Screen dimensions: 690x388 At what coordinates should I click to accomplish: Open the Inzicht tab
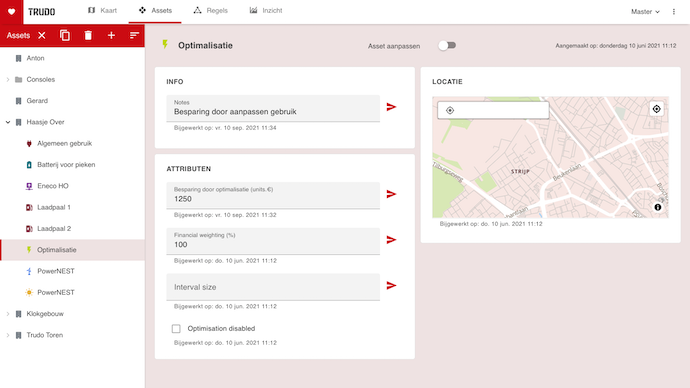coord(266,11)
